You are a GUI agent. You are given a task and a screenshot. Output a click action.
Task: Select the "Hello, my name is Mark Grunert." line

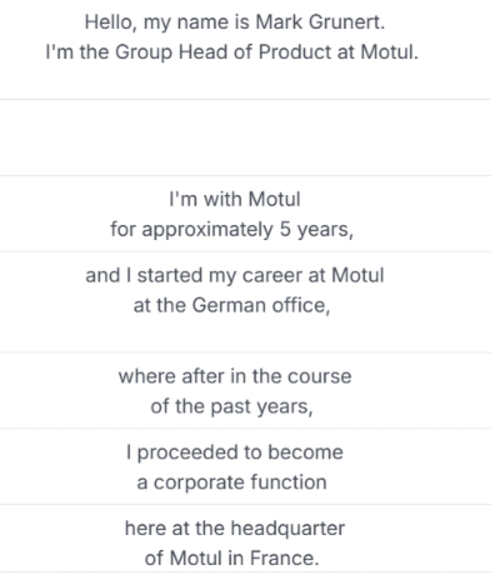tap(235, 22)
